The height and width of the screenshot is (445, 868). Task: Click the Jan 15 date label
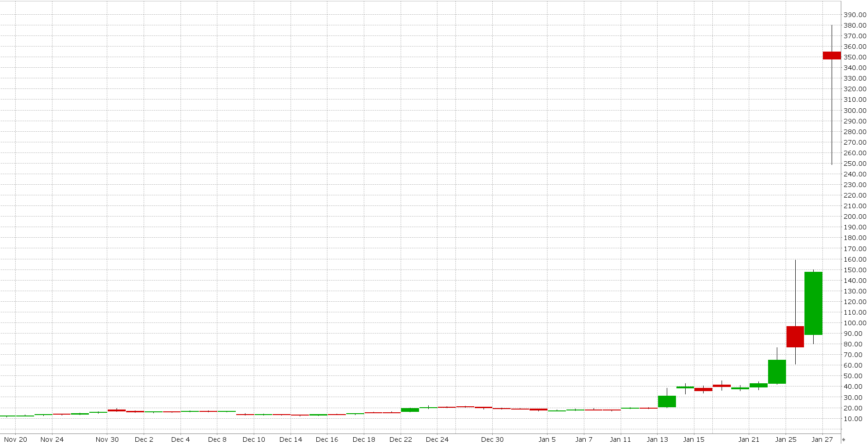click(x=694, y=439)
